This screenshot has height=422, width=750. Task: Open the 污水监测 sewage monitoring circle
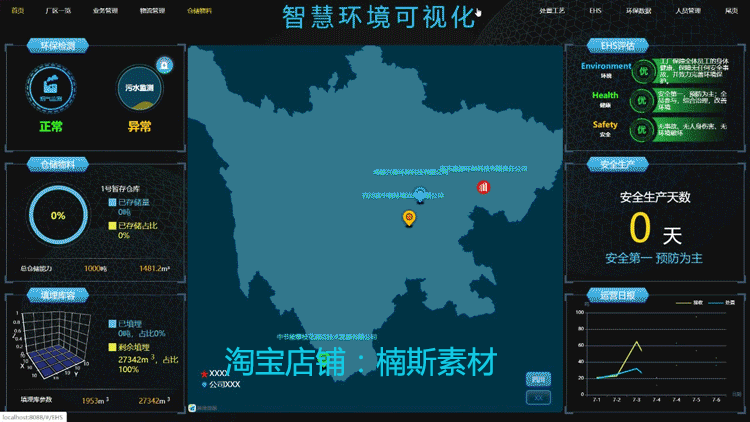point(140,88)
